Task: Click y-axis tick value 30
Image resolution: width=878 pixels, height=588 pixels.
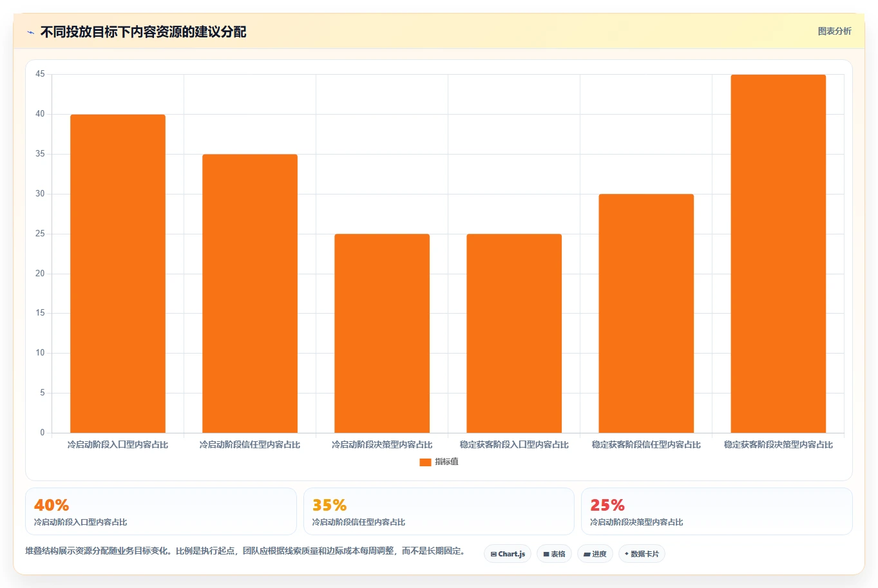Action: [40, 194]
